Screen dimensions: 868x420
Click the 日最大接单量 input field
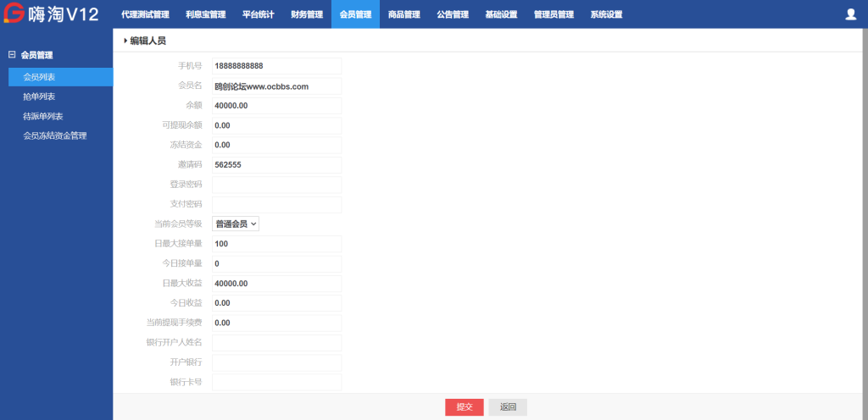pos(277,244)
